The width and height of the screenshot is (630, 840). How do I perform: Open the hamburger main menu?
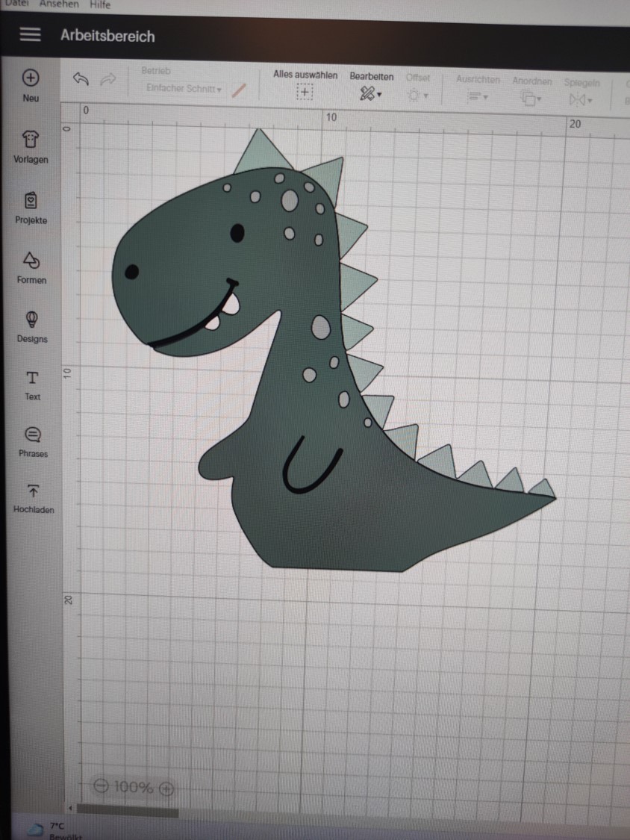click(x=30, y=35)
